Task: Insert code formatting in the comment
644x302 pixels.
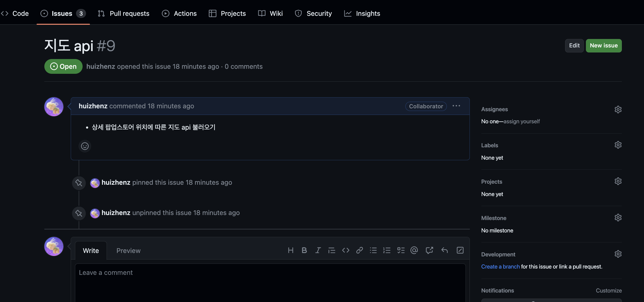Action: coord(345,250)
